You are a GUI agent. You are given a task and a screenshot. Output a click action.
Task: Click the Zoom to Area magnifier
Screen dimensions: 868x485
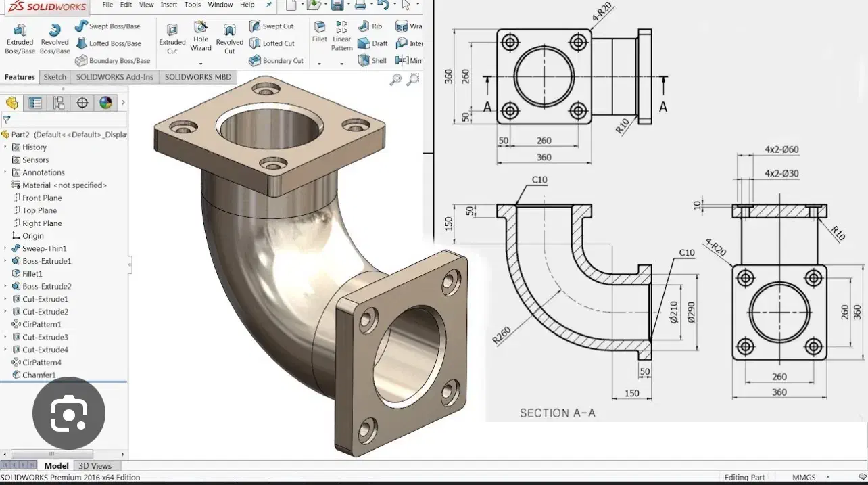(412, 80)
